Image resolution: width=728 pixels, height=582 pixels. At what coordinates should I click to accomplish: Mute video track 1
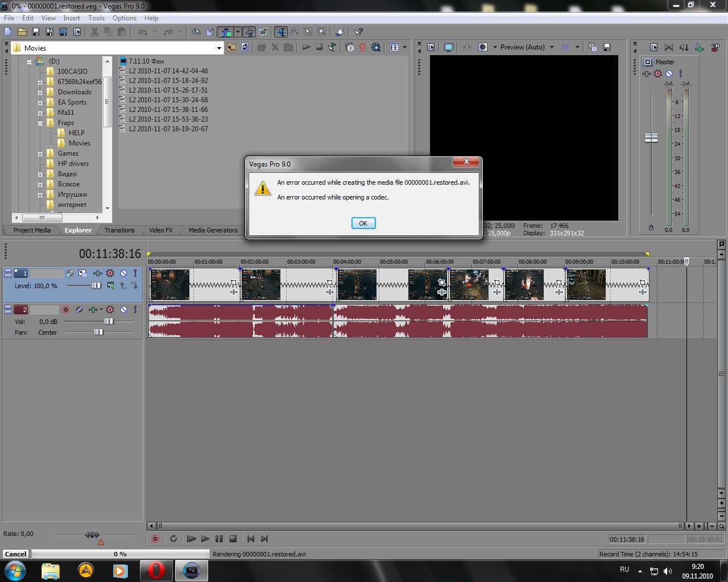click(x=123, y=273)
